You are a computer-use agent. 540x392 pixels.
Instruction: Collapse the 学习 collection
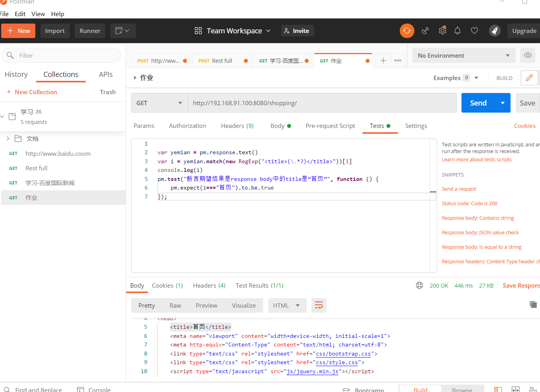2,117
